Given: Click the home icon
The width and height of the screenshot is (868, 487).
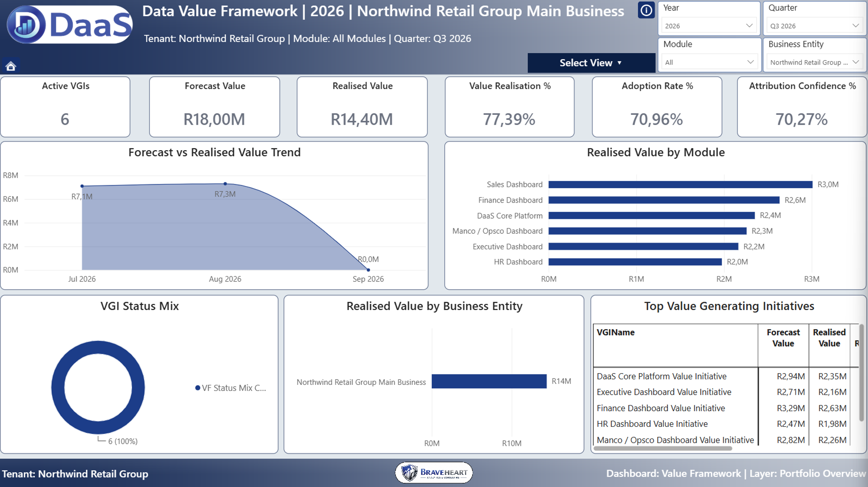Looking at the screenshot, I should click(11, 66).
